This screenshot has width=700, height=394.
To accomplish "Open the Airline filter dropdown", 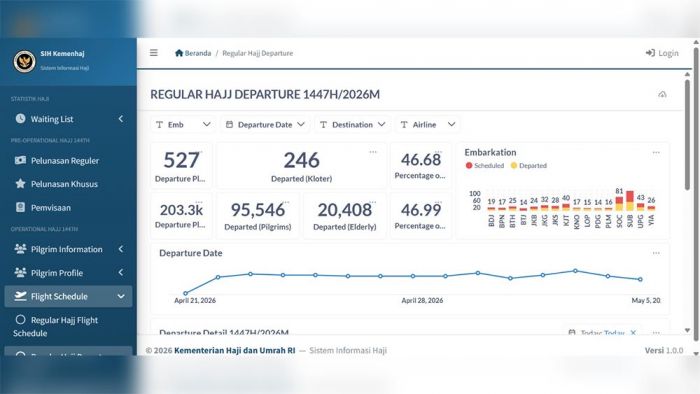I will (x=428, y=124).
